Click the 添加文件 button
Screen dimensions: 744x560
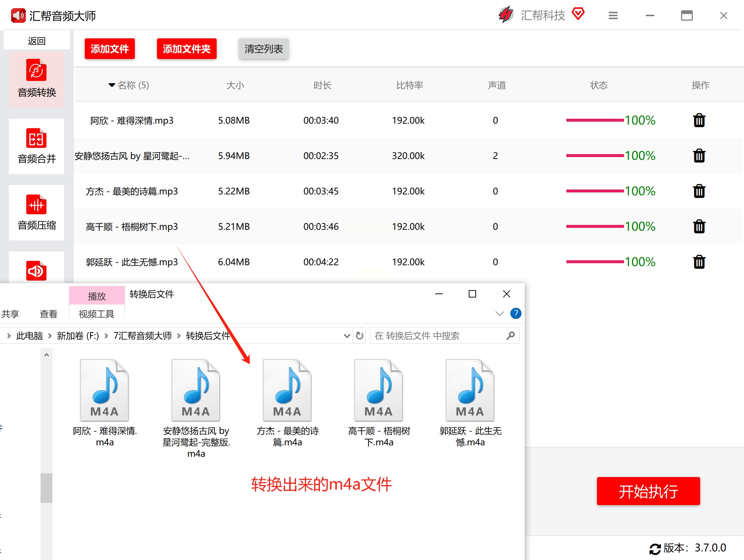[109, 49]
